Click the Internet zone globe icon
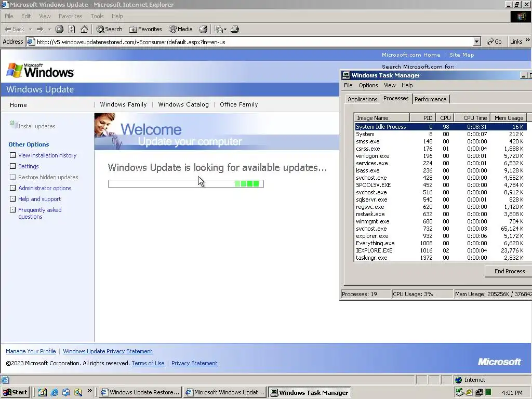 coord(459,380)
